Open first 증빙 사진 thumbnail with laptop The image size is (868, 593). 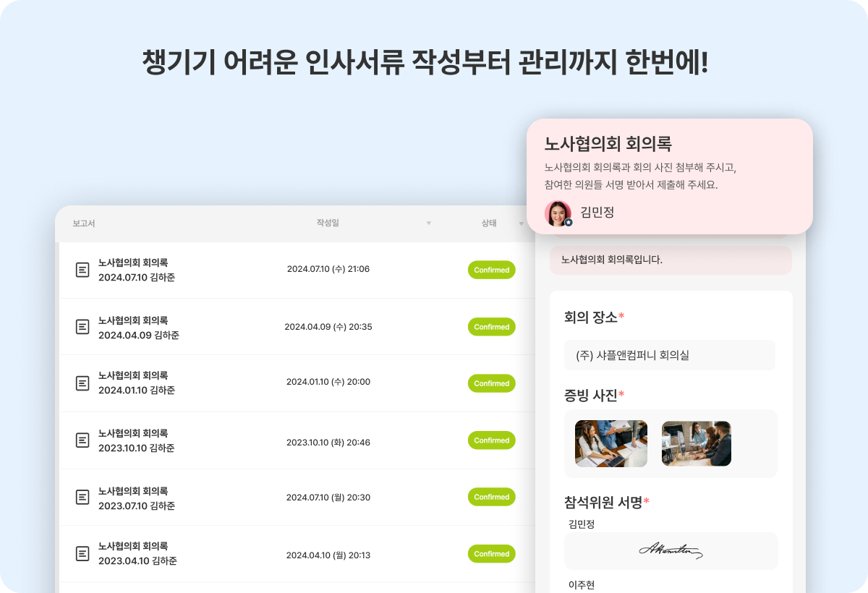tap(611, 443)
